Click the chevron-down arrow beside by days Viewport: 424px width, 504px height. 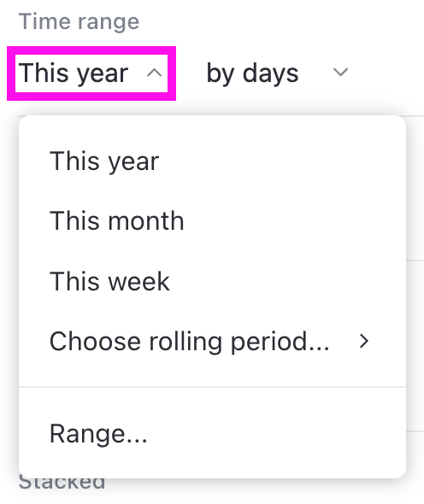(x=340, y=73)
